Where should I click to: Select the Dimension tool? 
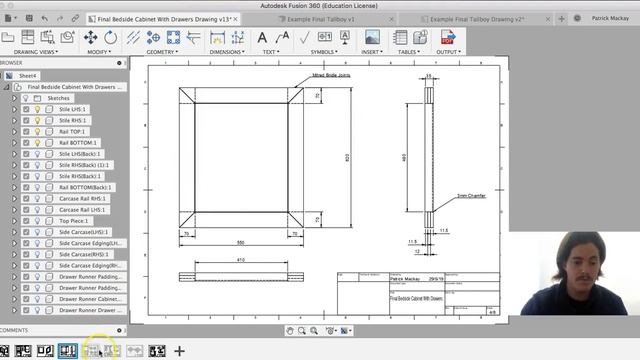tap(218, 38)
